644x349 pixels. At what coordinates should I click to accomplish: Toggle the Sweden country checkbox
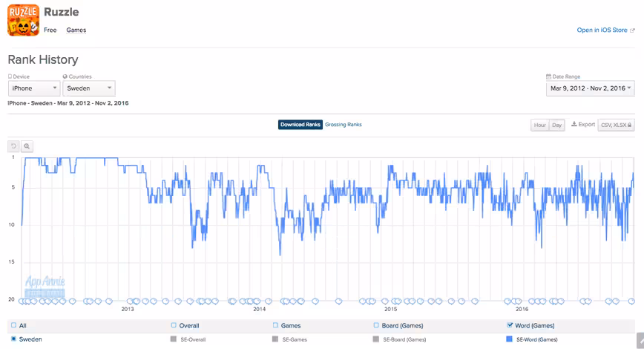(x=13, y=339)
